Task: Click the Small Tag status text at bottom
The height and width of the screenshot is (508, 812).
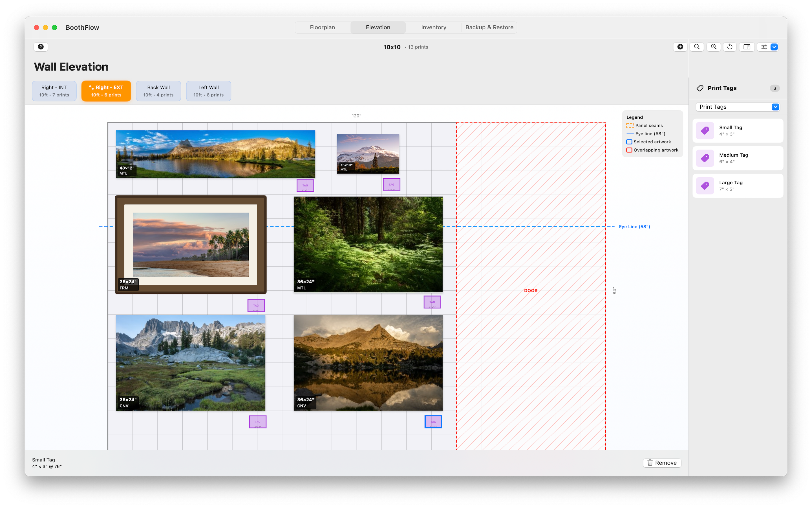Action: pyautogui.click(x=43, y=460)
